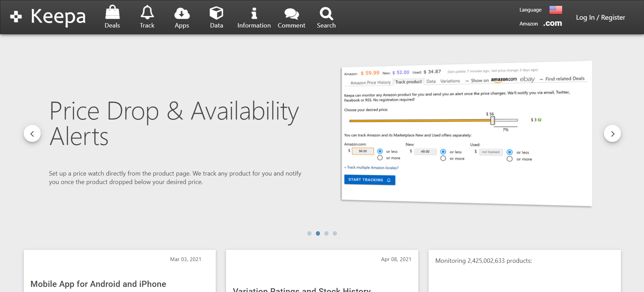644x292 pixels.
Task: Open Amazon .com locale selector
Action: tap(552, 23)
